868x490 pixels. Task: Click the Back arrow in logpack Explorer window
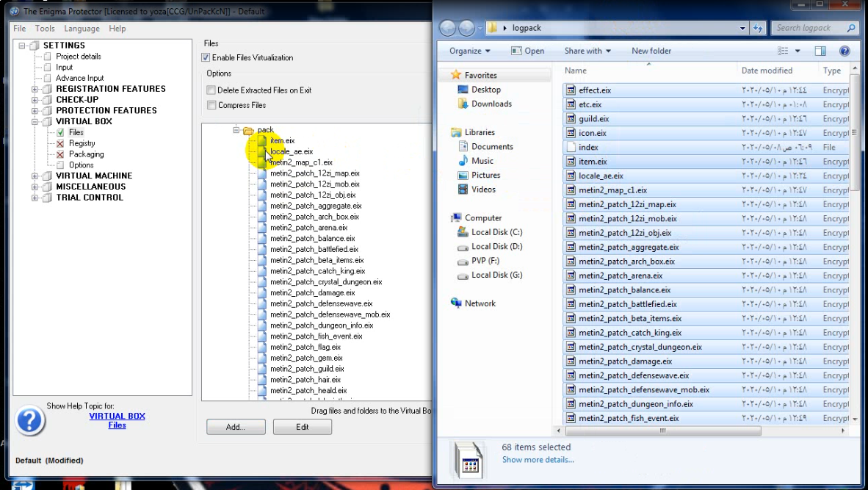[448, 28]
